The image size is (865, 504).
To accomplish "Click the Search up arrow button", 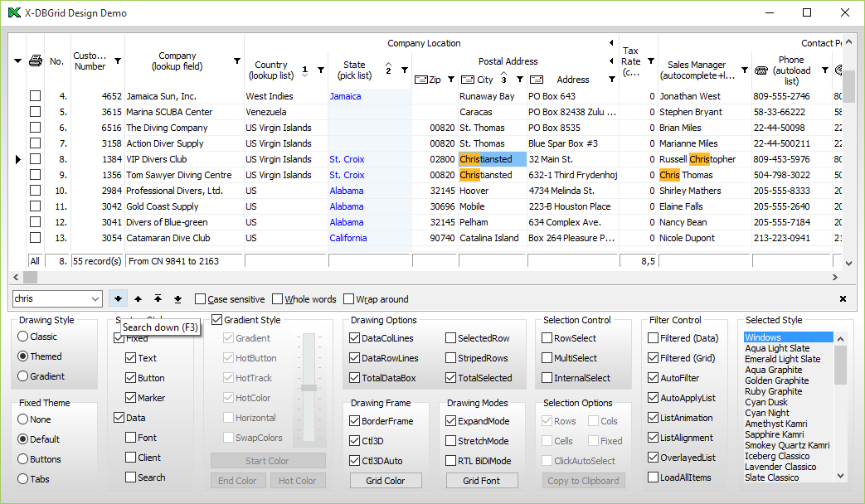I will (x=138, y=299).
